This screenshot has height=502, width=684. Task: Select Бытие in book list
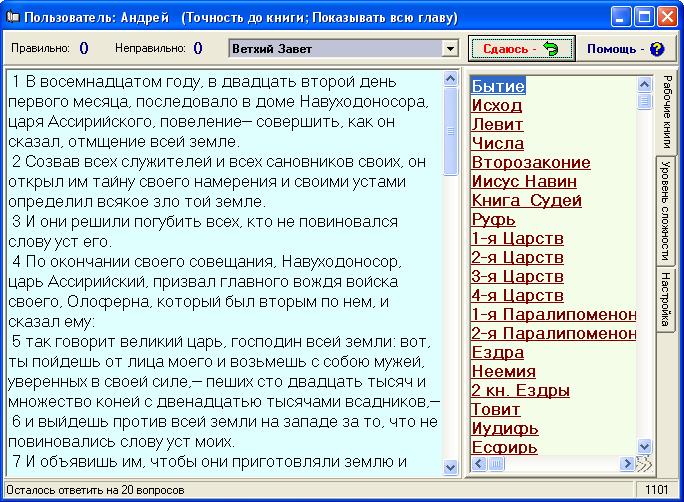[498, 85]
